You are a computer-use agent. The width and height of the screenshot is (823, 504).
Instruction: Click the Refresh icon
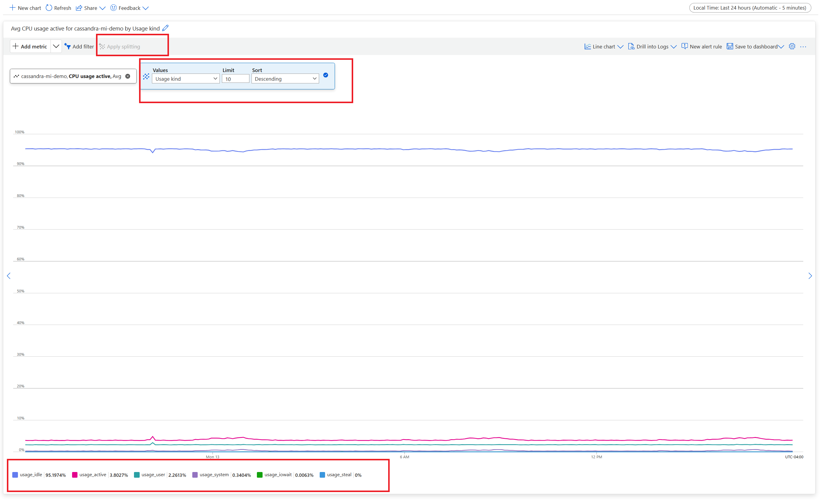pos(49,8)
